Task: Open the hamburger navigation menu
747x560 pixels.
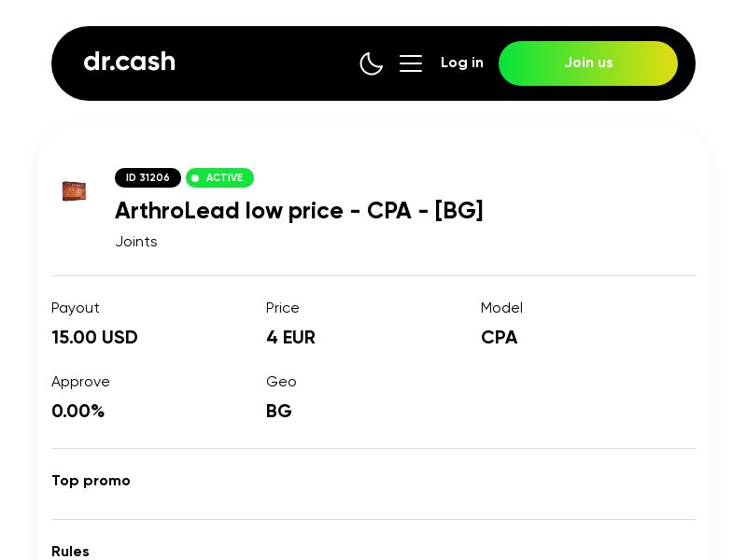Action: click(x=411, y=63)
